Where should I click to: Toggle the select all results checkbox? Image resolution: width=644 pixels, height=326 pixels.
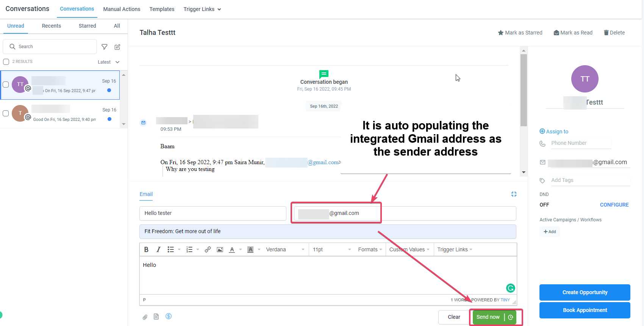(6, 62)
